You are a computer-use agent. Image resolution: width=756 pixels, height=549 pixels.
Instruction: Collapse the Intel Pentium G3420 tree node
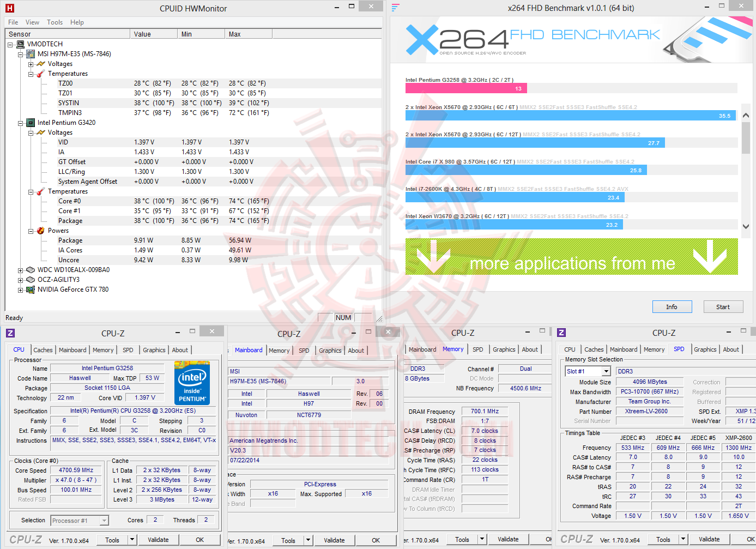point(21,123)
